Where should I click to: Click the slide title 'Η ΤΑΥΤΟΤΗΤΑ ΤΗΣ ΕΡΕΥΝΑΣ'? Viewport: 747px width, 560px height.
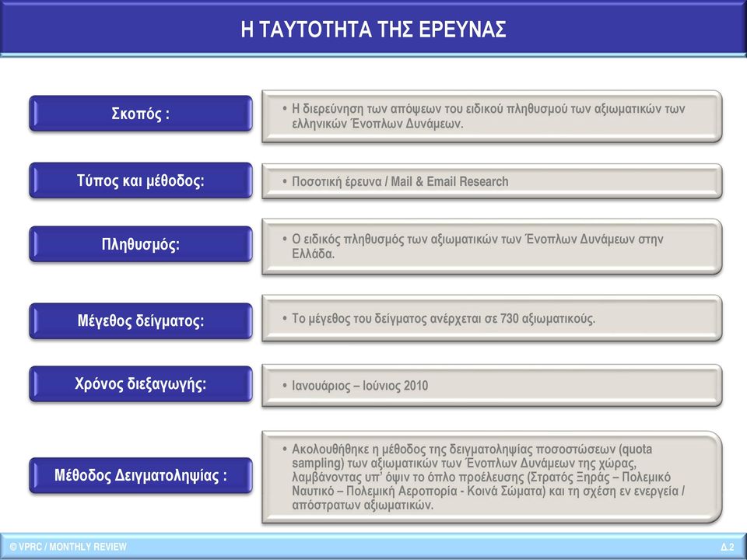(x=373, y=30)
